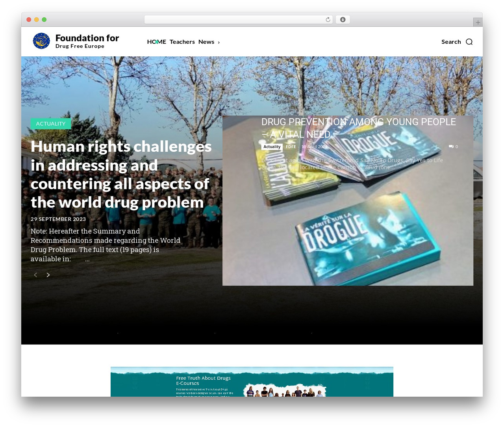Click the macOS green fullscreen button
The height and width of the screenshot is (427, 504).
click(44, 20)
